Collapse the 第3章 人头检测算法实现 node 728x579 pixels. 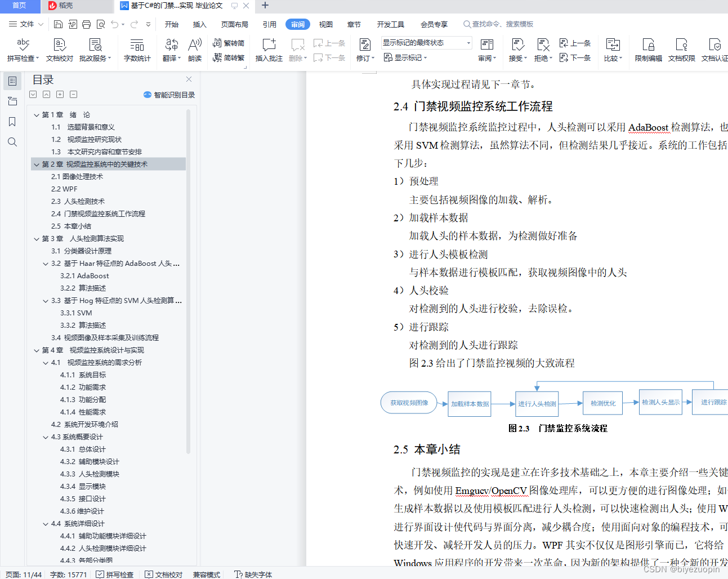pos(37,239)
